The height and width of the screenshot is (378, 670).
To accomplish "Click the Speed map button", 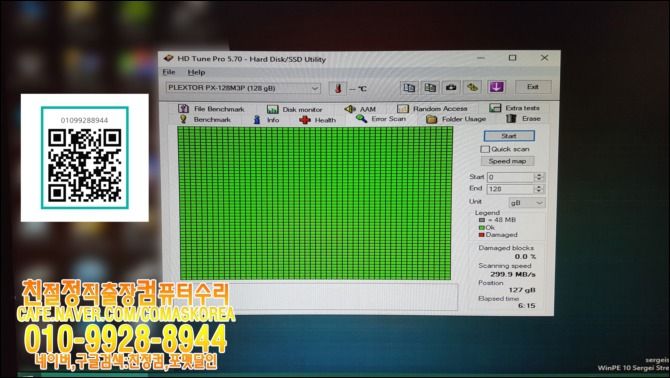I will 507,161.
